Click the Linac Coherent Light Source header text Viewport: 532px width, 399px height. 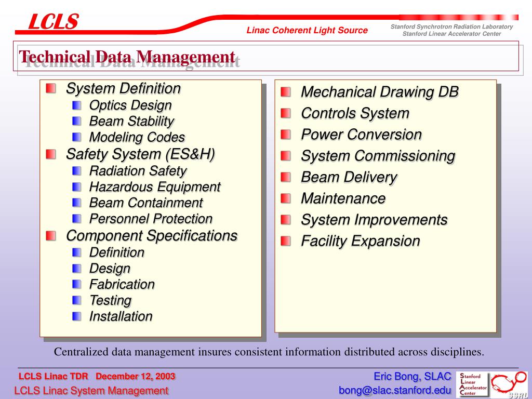[x=307, y=30]
